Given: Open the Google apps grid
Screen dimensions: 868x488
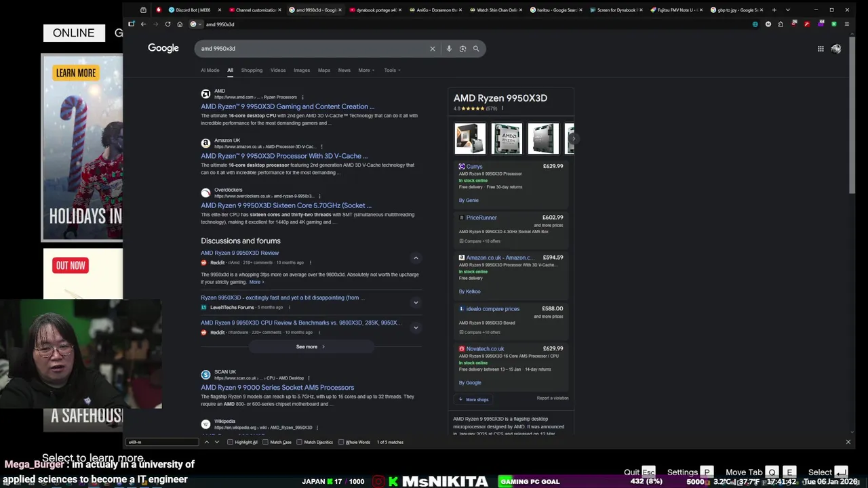Looking at the screenshot, I should [821, 49].
